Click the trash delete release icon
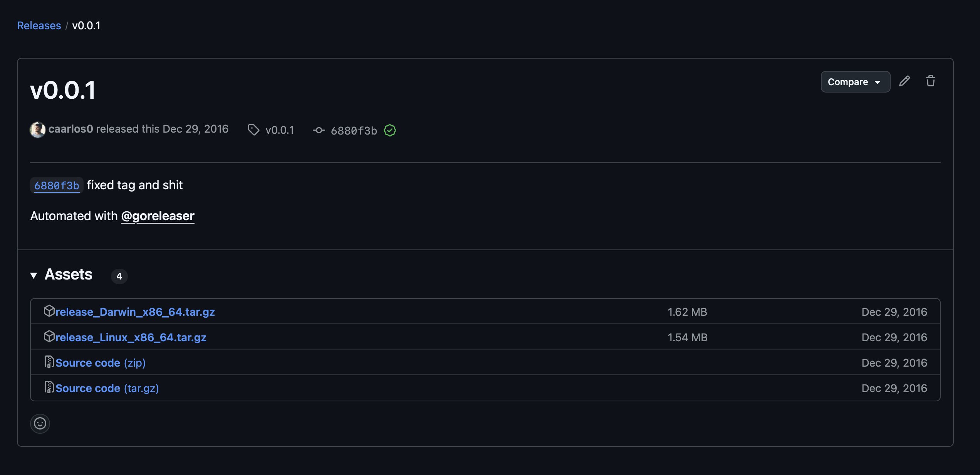Image resolution: width=980 pixels, height=475 pixels. click(x=930, y=81)
